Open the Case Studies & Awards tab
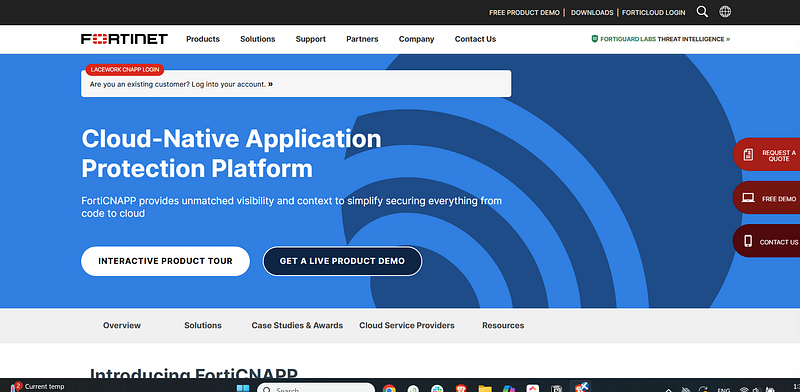This screenshot has height=392, width=800. 297,325
